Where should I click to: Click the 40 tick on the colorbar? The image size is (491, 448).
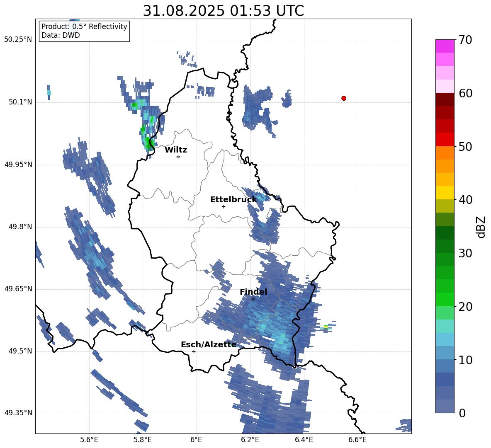pos(465,200)
